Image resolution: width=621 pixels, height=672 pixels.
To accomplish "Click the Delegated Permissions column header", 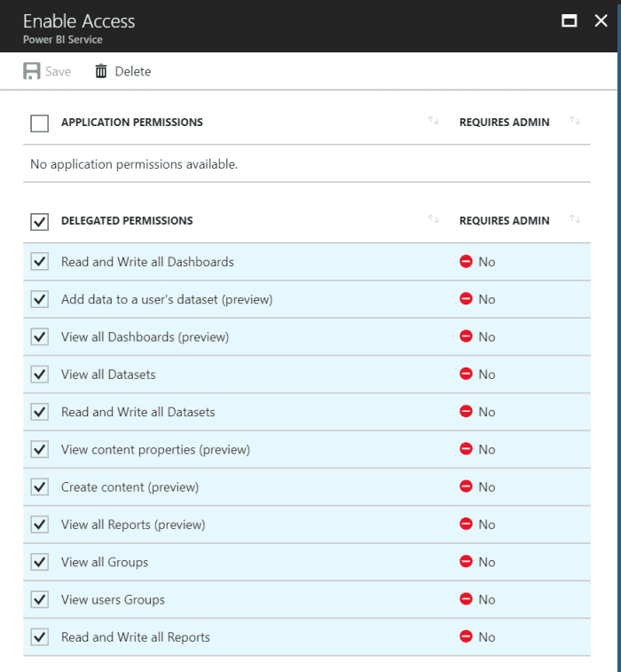I will point(127,221).
